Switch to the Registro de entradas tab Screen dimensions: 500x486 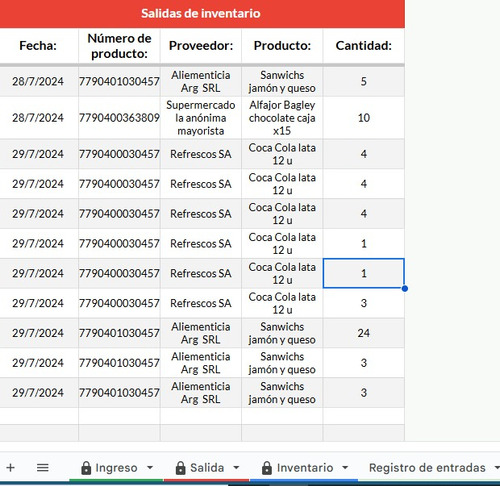(x=427, y=468)
